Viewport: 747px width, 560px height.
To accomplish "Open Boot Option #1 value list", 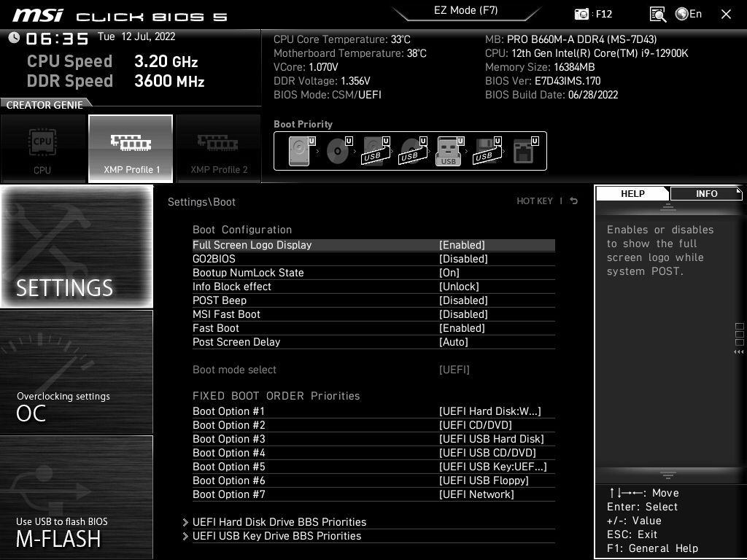I will point(489,411).
